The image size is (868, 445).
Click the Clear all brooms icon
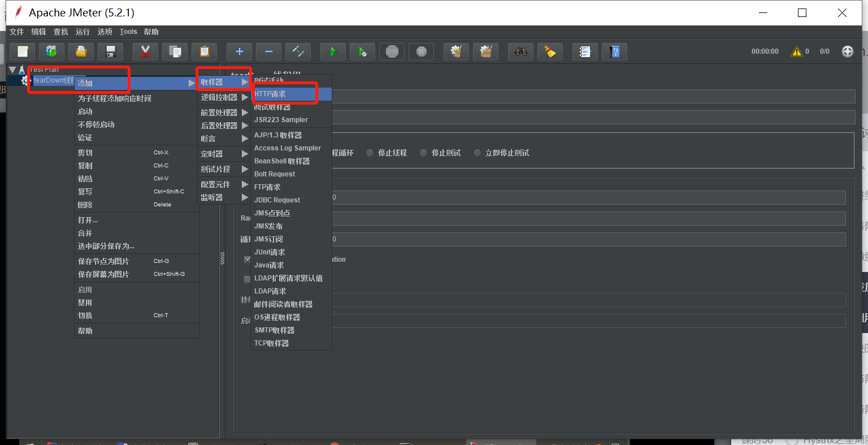click(x=486, y=51)
